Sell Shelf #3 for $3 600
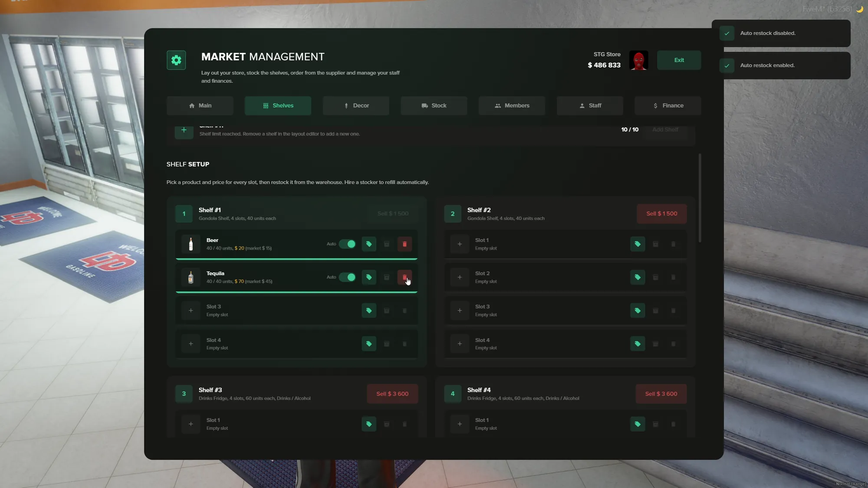Screen dimensions: 868x488 pyautogui.click(x=392, y=394)
